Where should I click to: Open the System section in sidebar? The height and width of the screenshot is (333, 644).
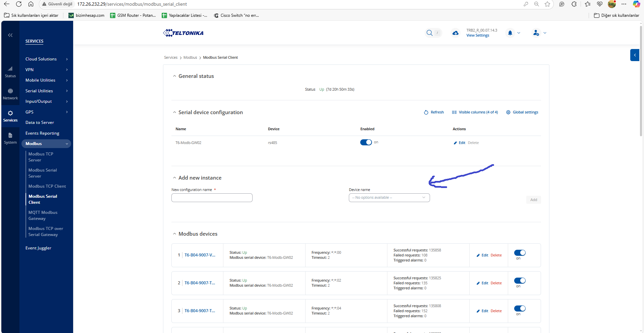tap(10, 138)
